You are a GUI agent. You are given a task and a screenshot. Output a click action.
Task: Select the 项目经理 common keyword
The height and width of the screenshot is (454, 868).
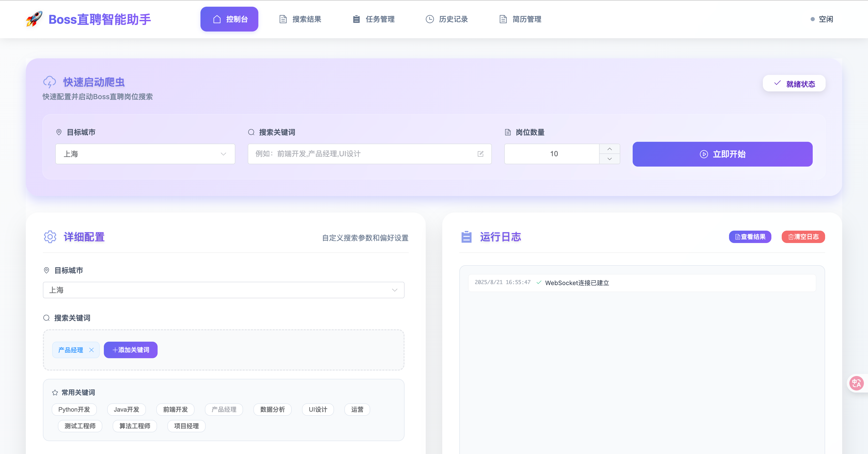(186, 426)
